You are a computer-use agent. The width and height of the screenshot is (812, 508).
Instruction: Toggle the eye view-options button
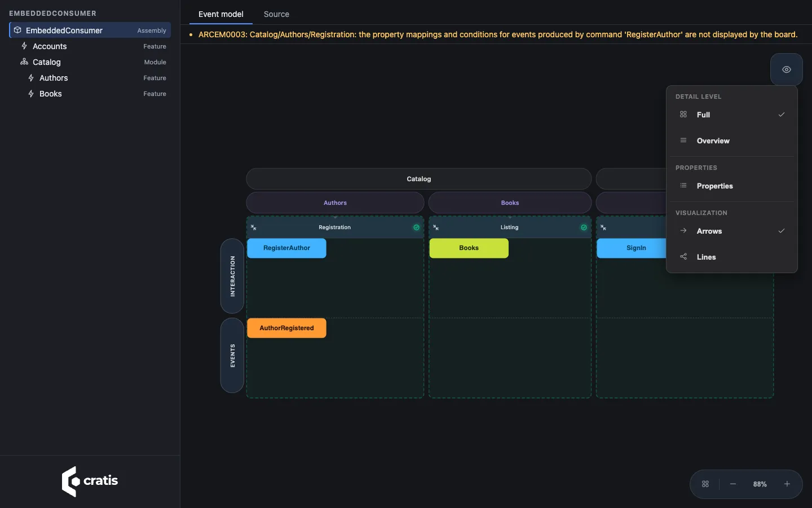(x=787, y=69)
